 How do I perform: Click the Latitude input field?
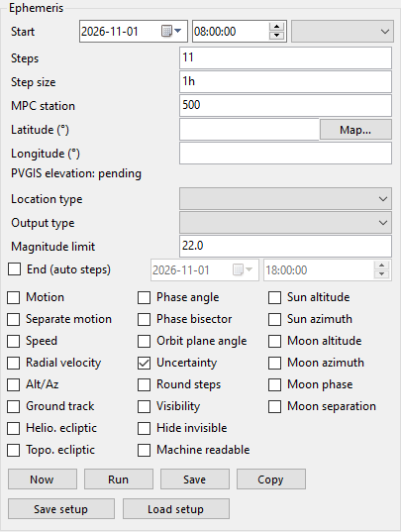[x=250, y=129]
